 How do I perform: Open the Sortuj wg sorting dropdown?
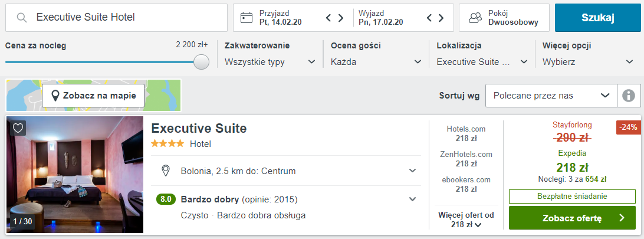[551, 95]
